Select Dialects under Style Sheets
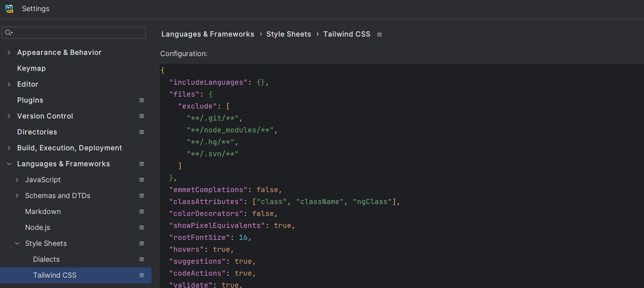This screenshot has width=644, height=288. [46, 259]
